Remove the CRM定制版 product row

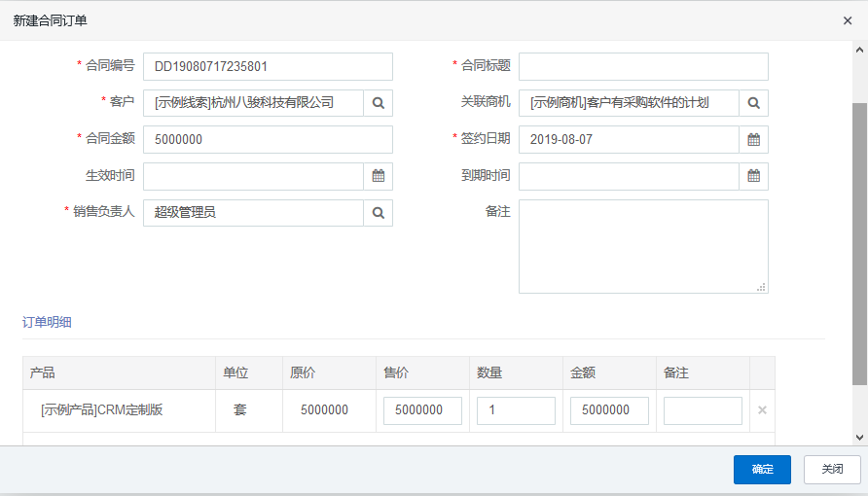762,410
